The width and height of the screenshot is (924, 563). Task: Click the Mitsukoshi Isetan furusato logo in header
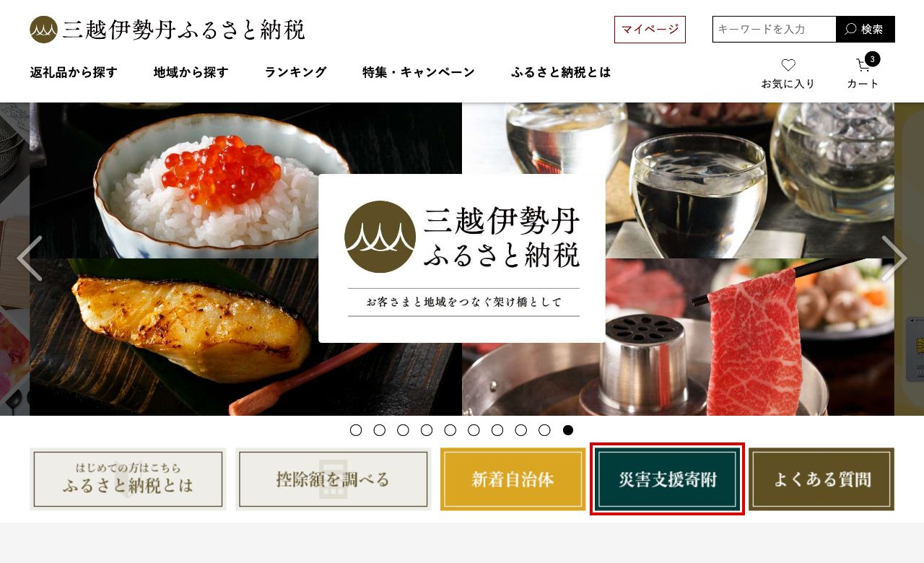167,30
